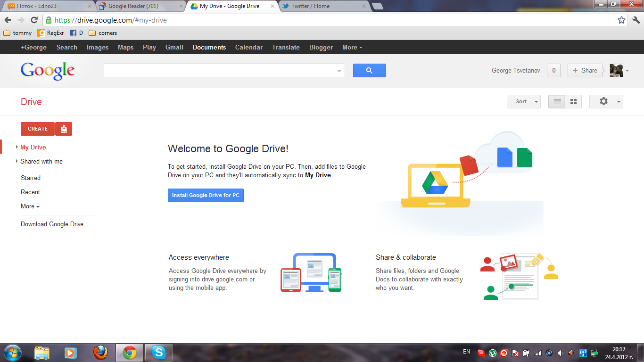Open Maps in Google bar
Image resolution: width=644 pixels, height=362 pixels.
coord(125,47)
